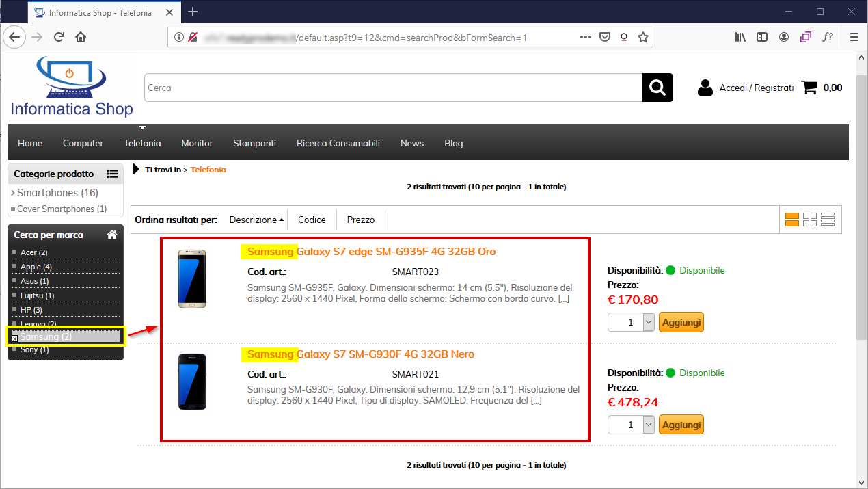
Task: Click the Informatica Shop logo
Action: [x=71, y=87]
